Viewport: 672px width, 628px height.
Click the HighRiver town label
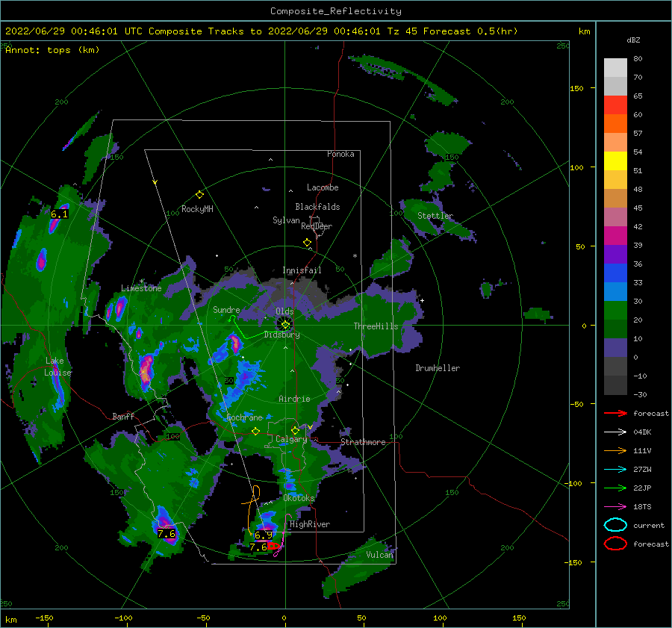click(310, 524)
